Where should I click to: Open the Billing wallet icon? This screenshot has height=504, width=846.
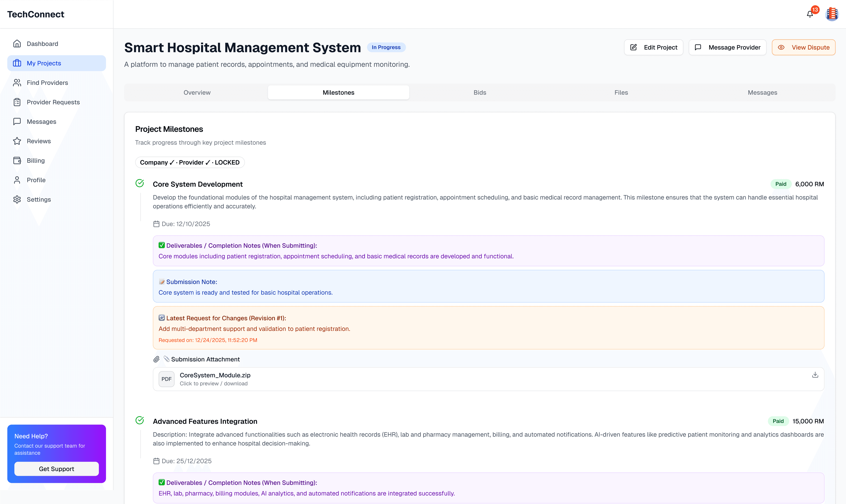(x=17, y=160)
